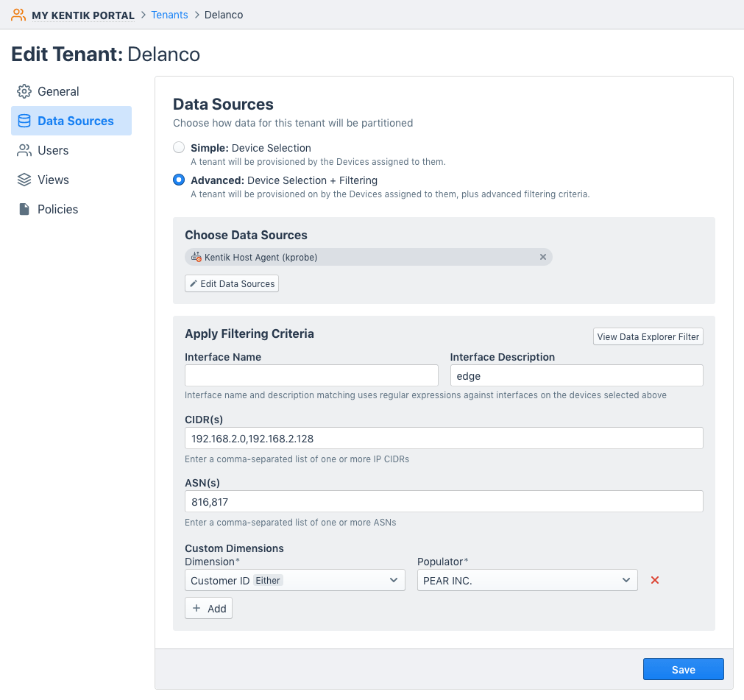Click the red X to remove the custom dimension

tap(655, 580)
